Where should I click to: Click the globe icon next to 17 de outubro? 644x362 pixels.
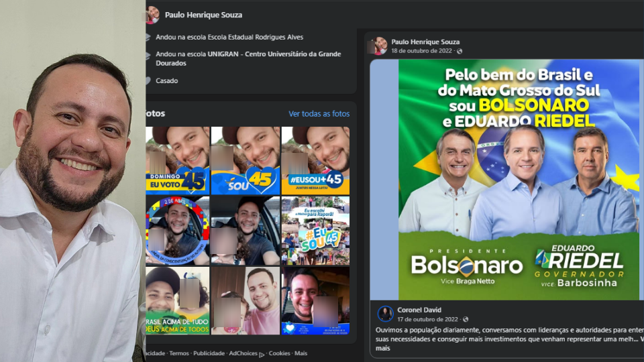[466, 319]
